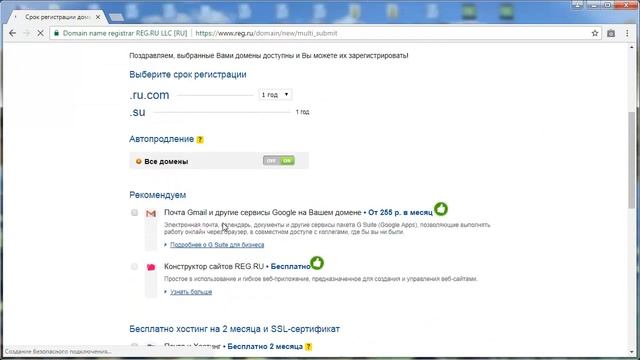Click the Бесплатно 2 месяца price text
Screen dimensions: 640x360
[x=265, y=346]
